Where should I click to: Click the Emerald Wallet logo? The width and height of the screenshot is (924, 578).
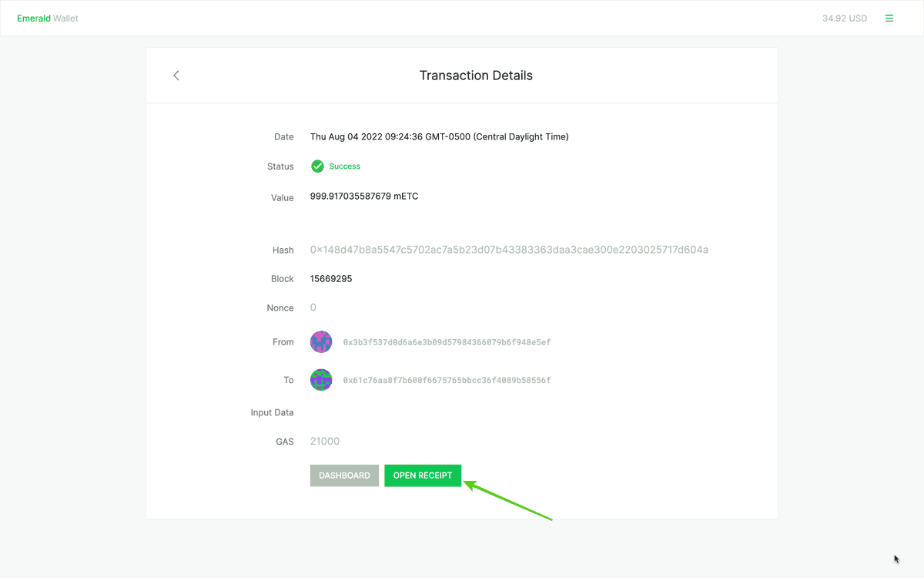(x=48, y=18)
